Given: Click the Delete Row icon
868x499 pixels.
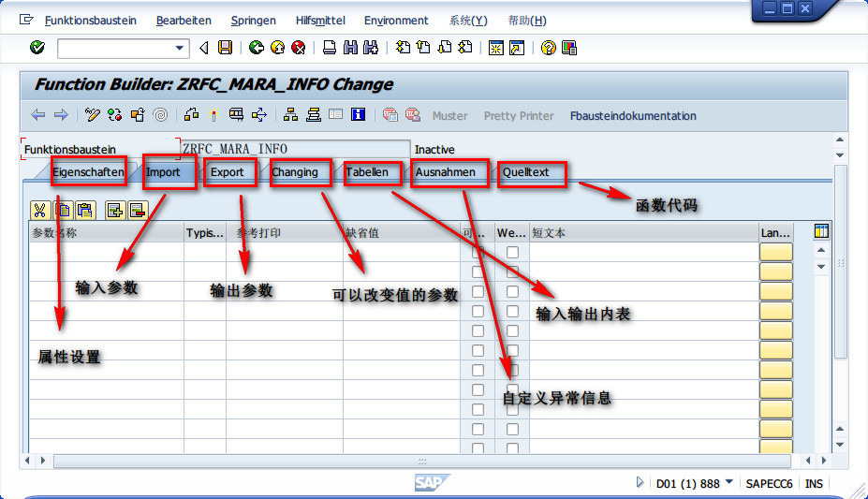Looking at the screenshot, I should pyautogui.click(x=138, y=211).
